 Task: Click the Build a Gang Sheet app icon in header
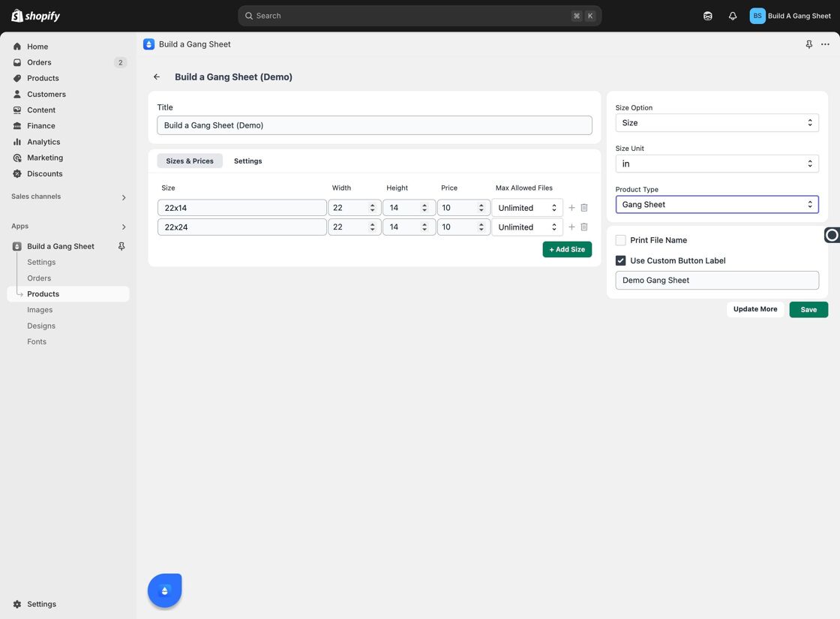point(149,44)
